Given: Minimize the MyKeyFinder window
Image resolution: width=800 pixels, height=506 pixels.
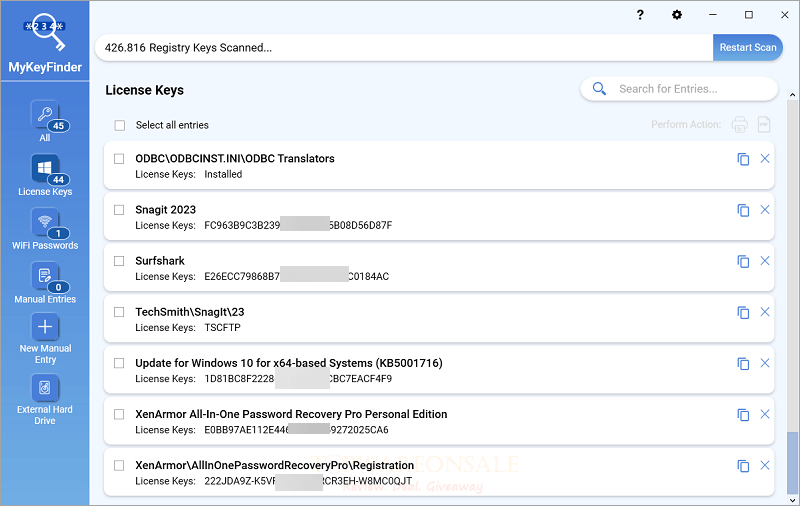Looking at the screenshot, I should click(x=713, y=15).
